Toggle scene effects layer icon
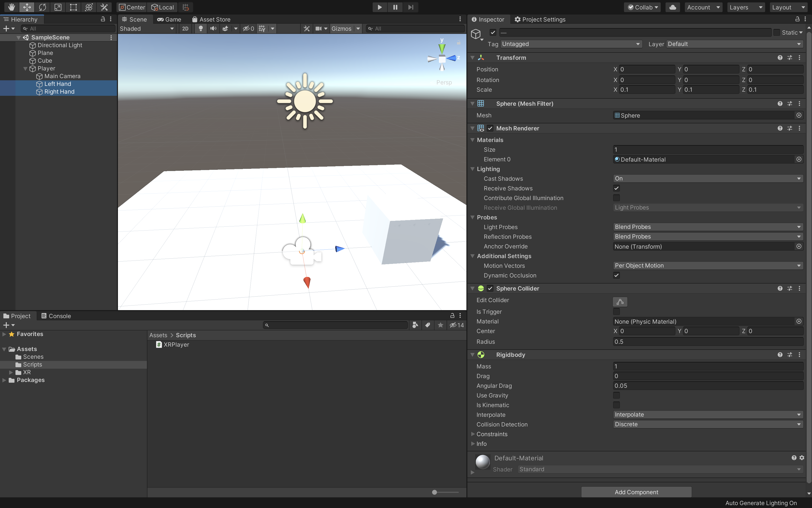812x508 pixels. coord(225,29)
